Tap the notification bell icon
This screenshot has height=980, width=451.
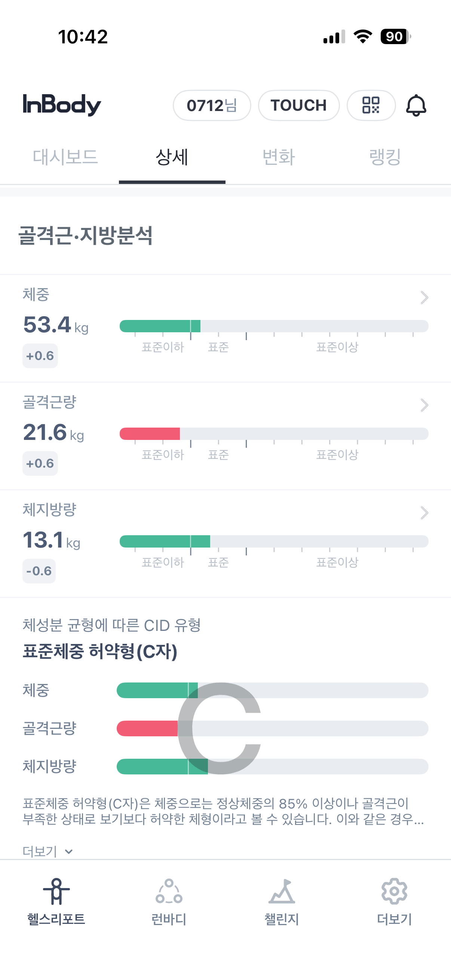[x=415, y=105]
